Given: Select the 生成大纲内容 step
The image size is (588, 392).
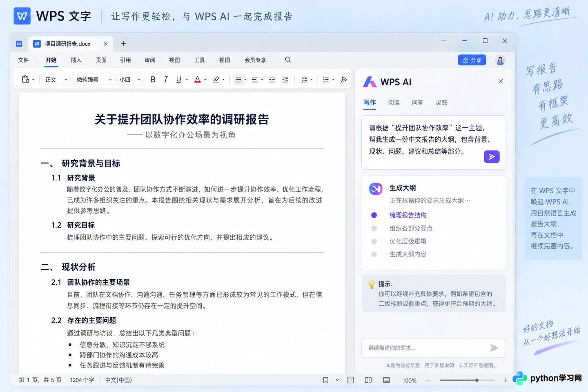Looking at the screenshot, I should pyautogui.click(x=408, y=254).
